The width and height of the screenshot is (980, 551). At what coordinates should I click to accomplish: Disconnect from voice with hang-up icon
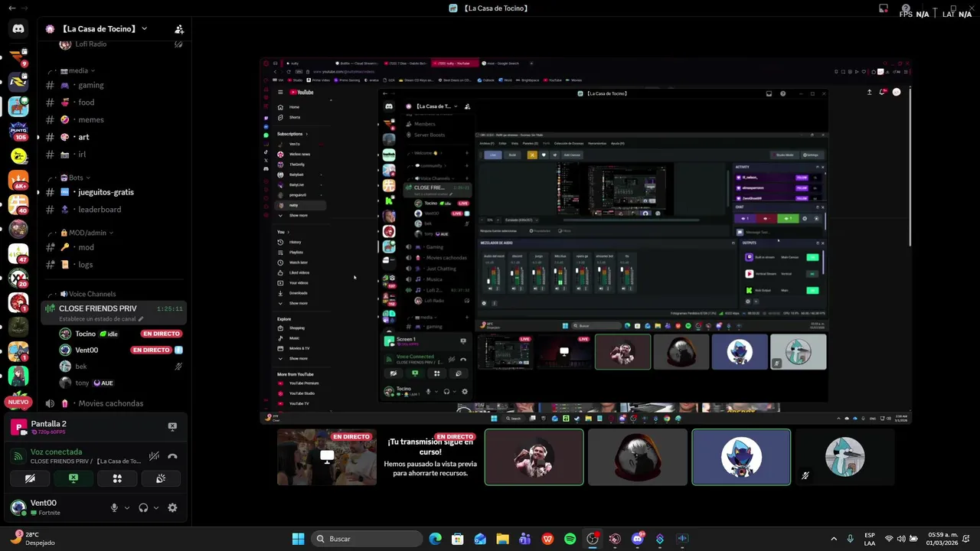[x=172, y=456]
